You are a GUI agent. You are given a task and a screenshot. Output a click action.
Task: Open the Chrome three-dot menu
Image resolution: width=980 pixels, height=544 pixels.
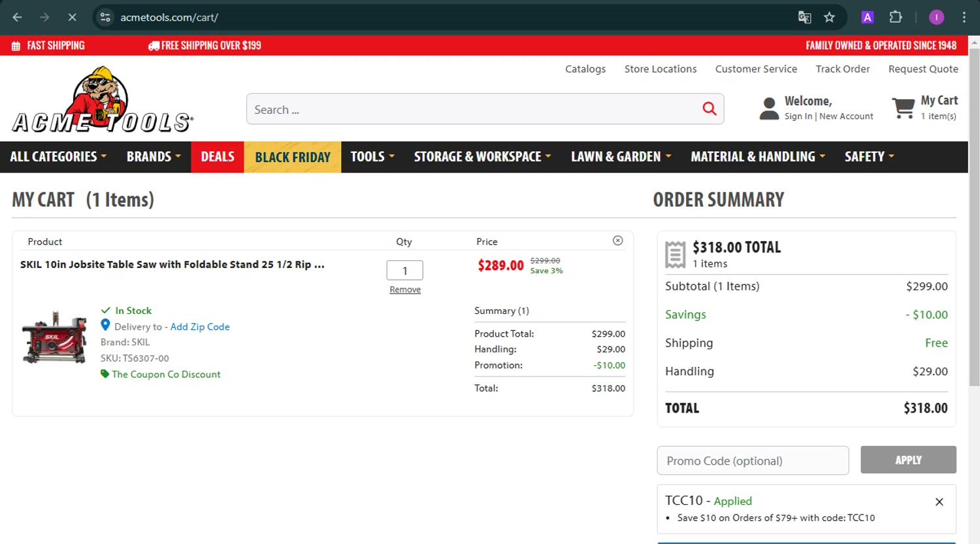point(964,18)
